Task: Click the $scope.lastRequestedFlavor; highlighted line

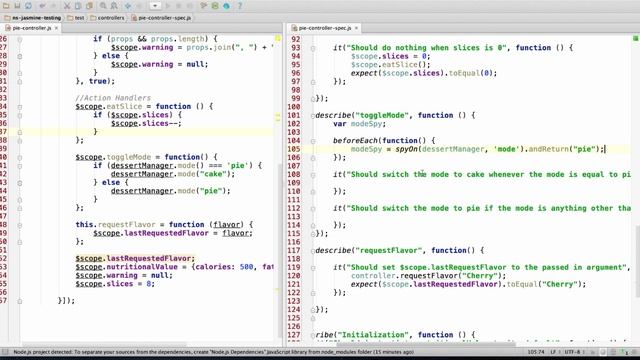Action: pyautogui.click(x=135, y=258)
